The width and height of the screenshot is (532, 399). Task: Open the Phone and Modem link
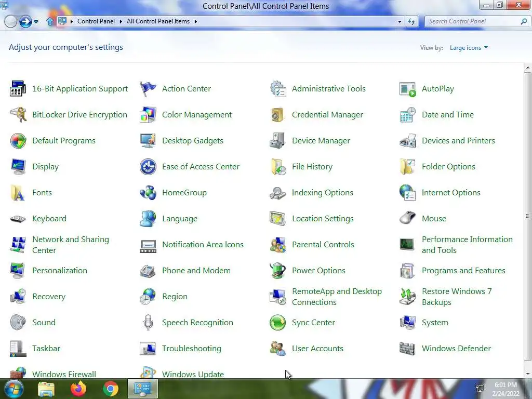[196, 270]
